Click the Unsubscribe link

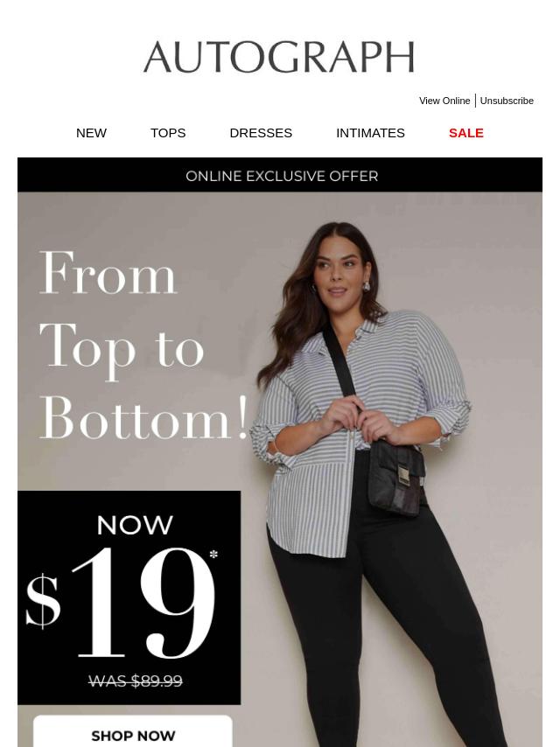click(x=507, y=101)
